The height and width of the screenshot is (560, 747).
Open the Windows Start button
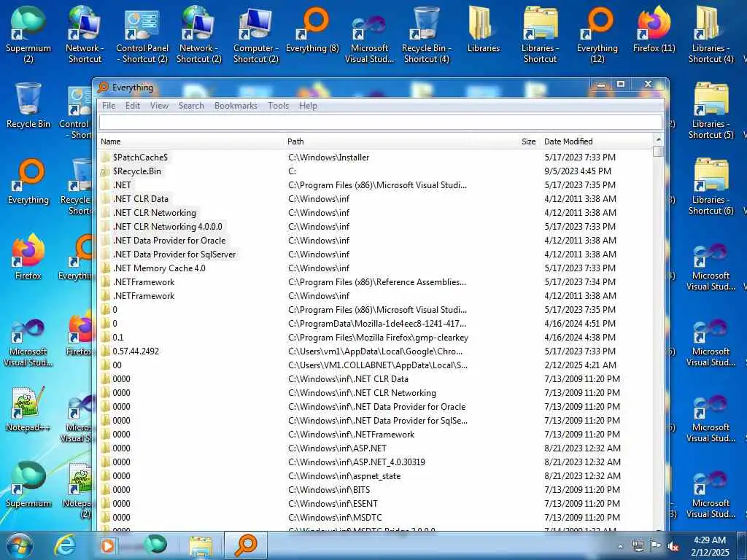pyautogui.click(x=20, y=545)
